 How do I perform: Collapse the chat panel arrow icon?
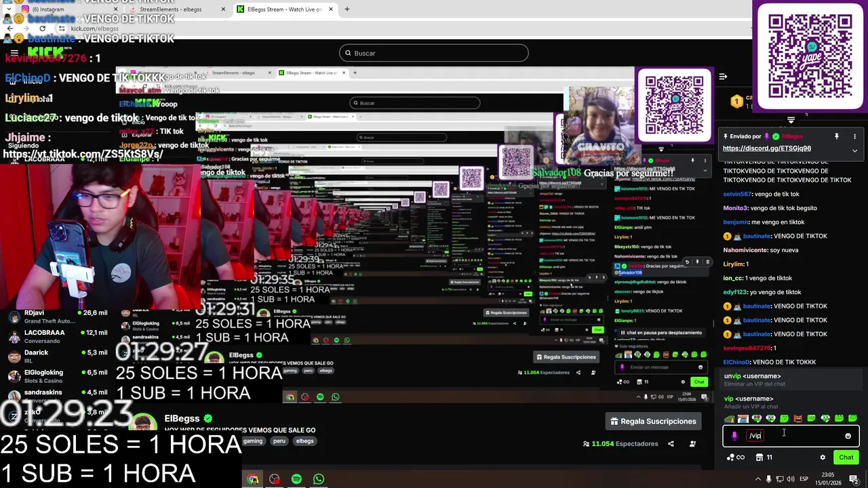723,77
